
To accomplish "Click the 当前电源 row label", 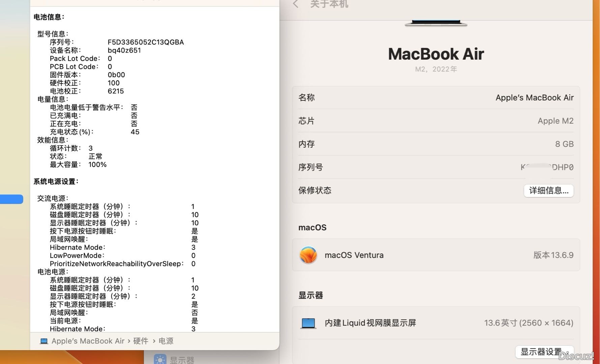I will pos(65,321).
